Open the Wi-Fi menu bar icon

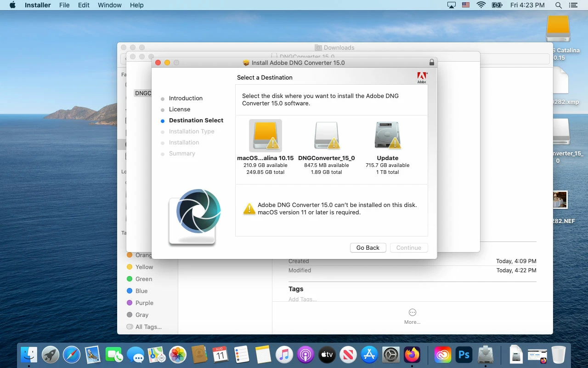(481, 5)
